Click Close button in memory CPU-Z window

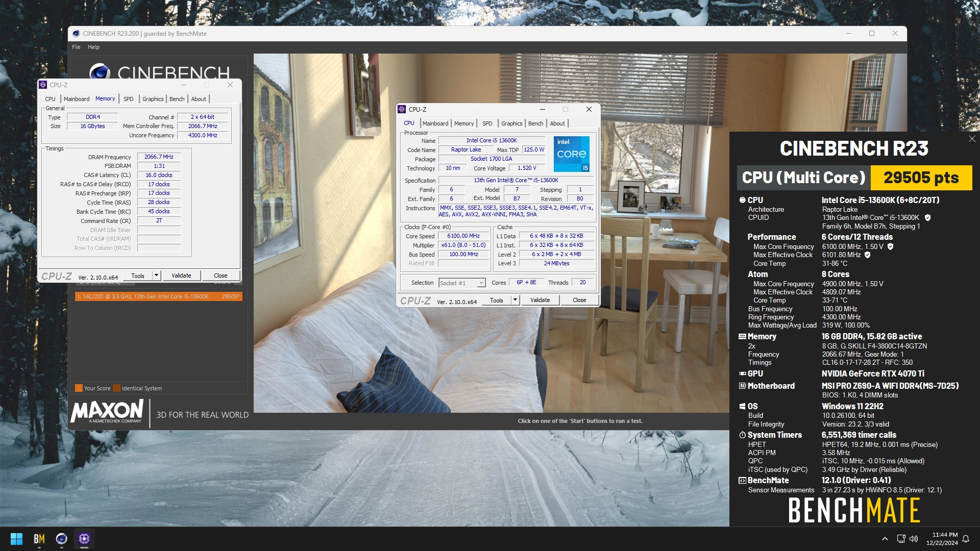click(220, 275)
